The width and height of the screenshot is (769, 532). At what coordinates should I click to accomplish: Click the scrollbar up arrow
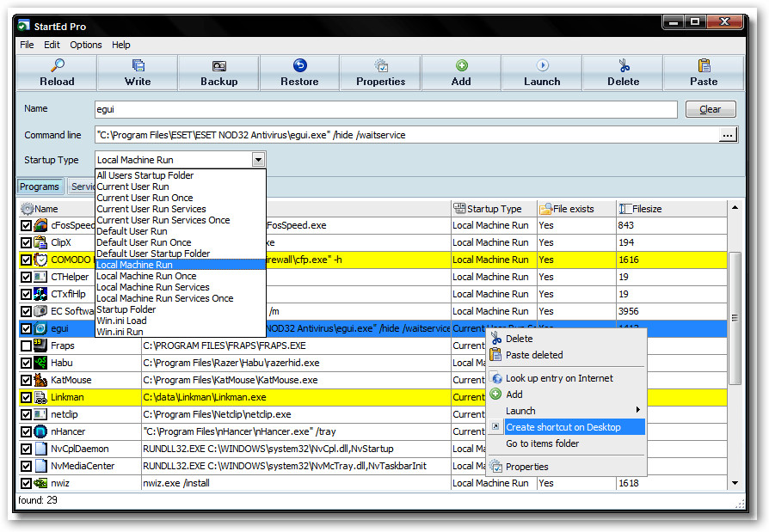[x=735, y=208]
